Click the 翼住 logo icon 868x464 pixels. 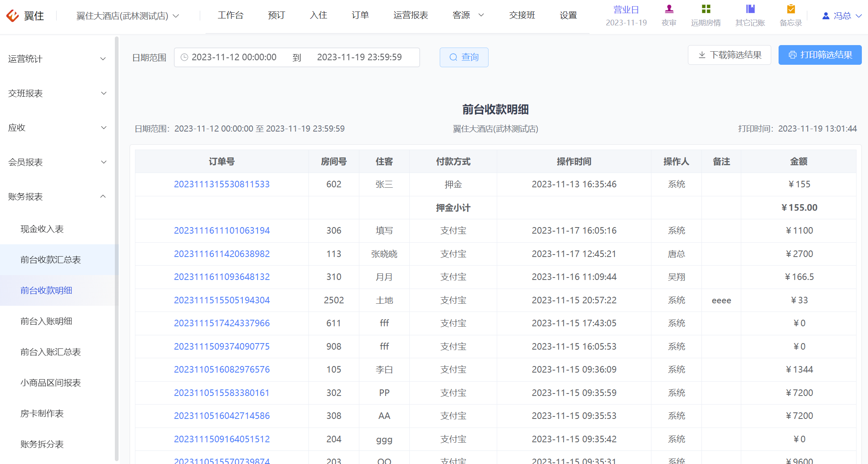pyautogui.click(x=12, y=16)
